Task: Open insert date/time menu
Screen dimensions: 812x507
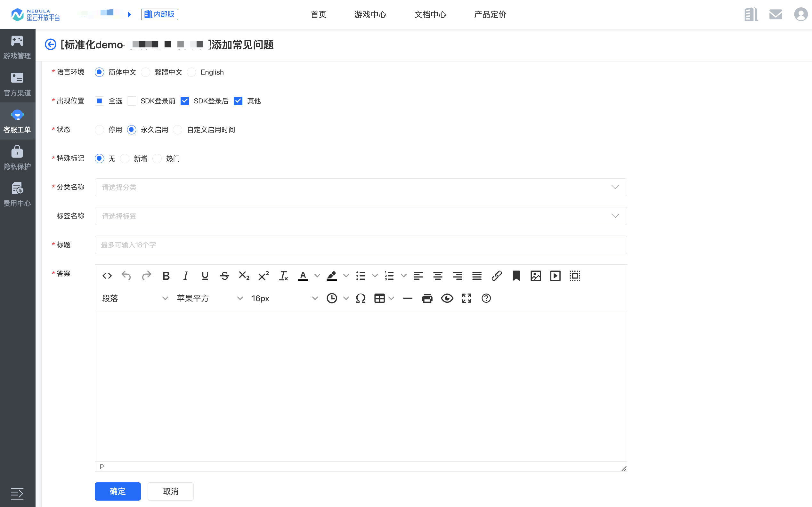Action: click(337, 298)
